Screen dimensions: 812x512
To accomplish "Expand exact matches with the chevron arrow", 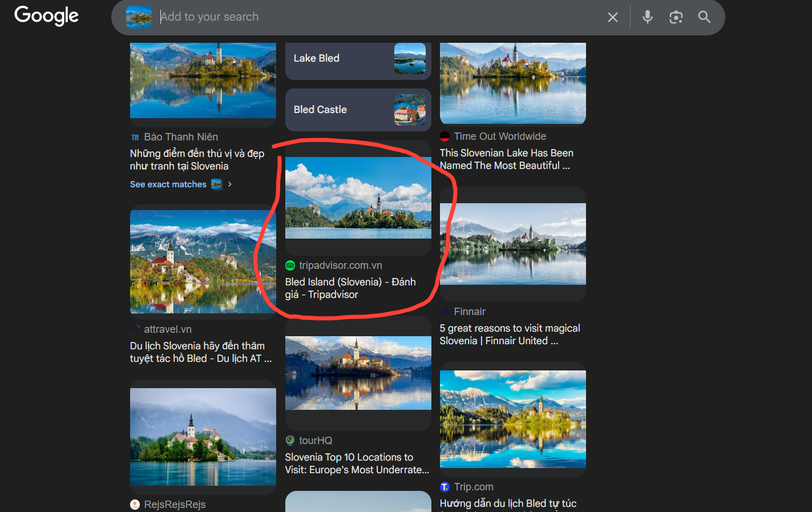I will click(x=229, y=184).
